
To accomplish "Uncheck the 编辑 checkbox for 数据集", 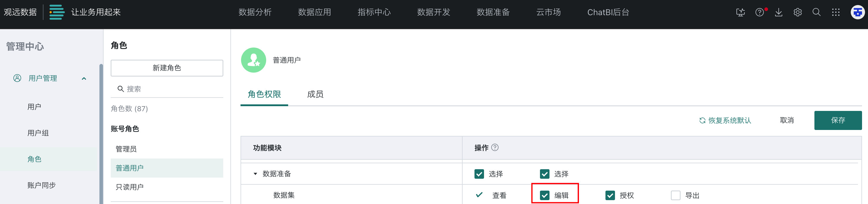I will (x=544, y=195).
